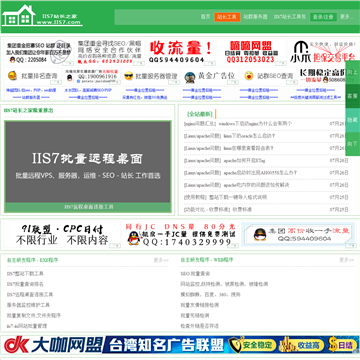Expand 更多<< in the EXE程序 section
This screenshot has width=360, height=360.
(x=161, y=260)
